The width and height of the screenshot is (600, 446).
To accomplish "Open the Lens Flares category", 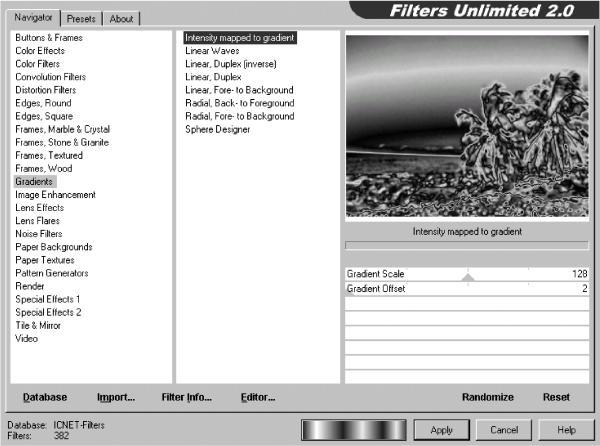I will pos(38,221).
